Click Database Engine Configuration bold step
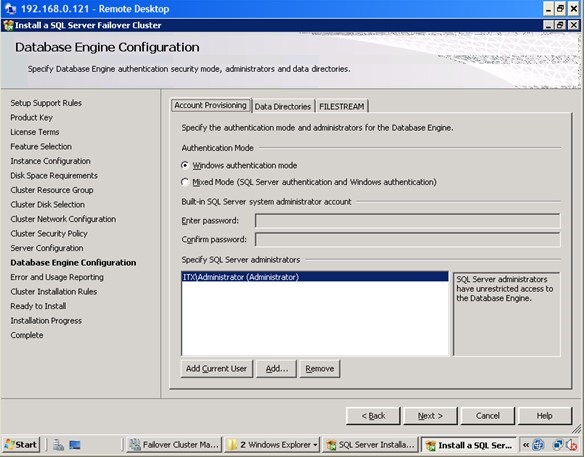Screen dimensions: 585x457 73,263
